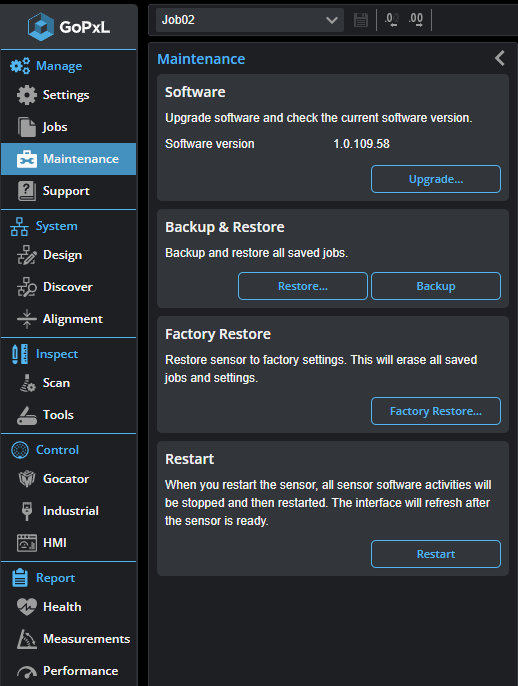Click the Factory Restore... button
This screenshot has width=518, height=686.
pos(436,411)
